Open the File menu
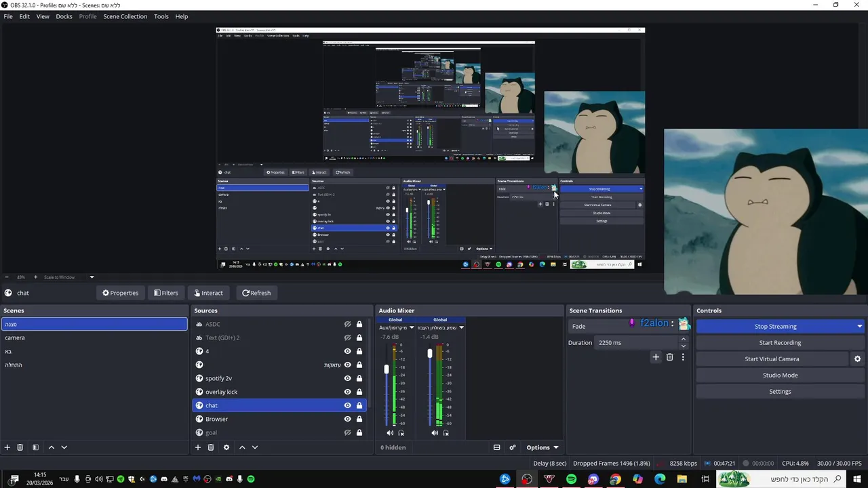 coord(8,16)
